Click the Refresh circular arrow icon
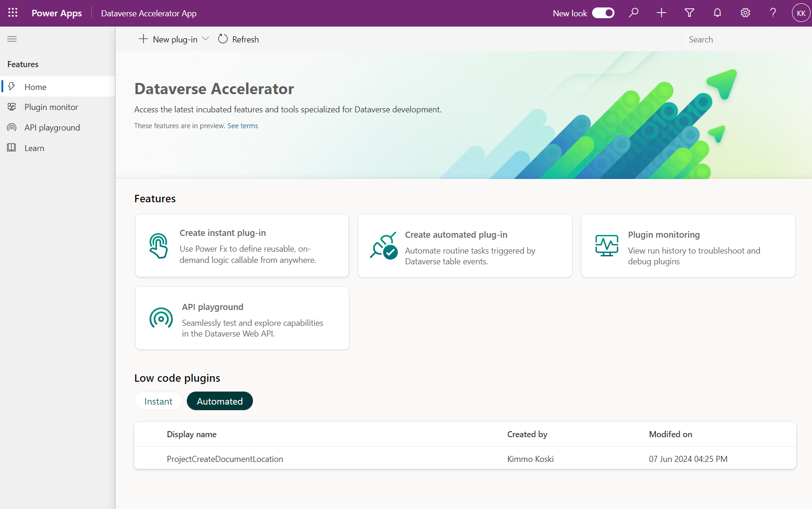The image size is (812, 509). (x=223, y=39)
